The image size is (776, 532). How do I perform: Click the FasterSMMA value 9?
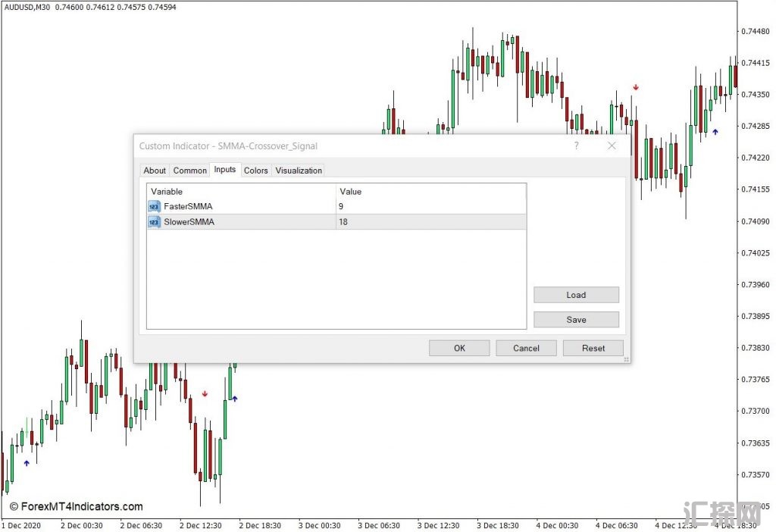341,206
